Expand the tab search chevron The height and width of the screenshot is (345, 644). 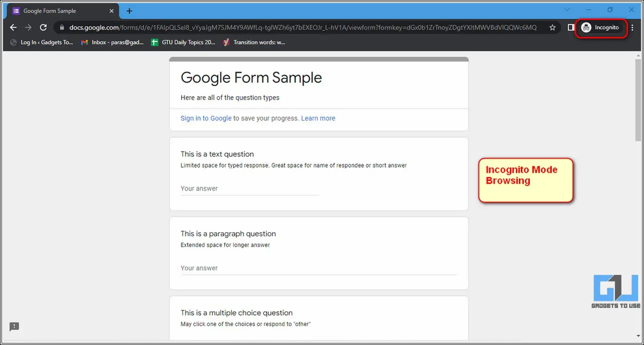pyautogui.click(x=567, y=10)
